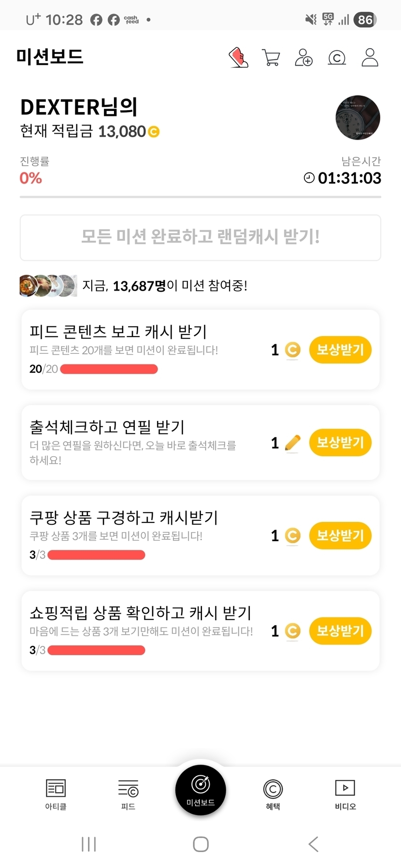The image size is (401, 868).
Task: Open the shopping cart icon
Action: coord(271,57)
